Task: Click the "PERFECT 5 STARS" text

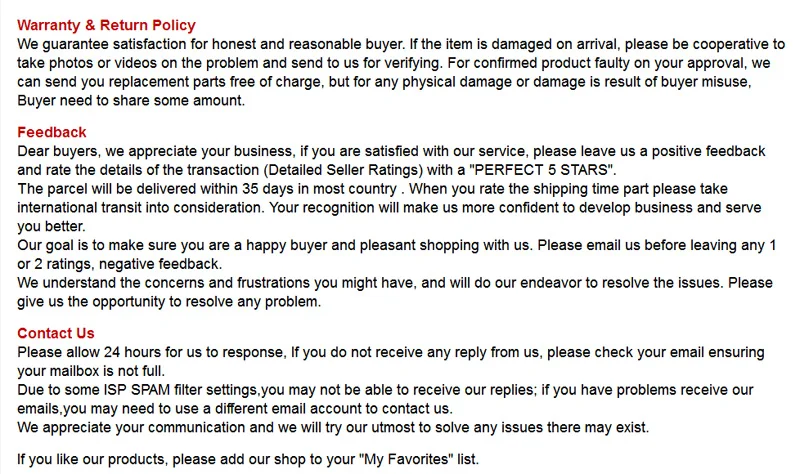Action: (x=541, y=170)
